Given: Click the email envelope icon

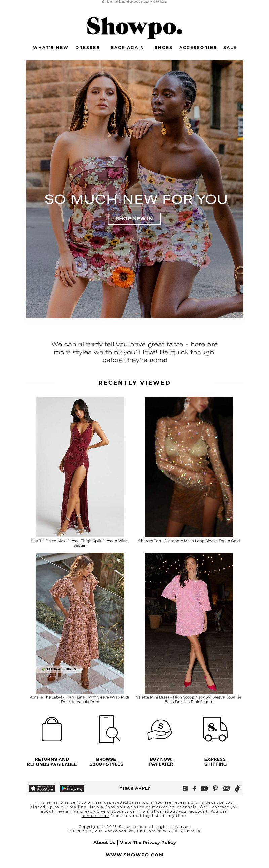Looking at the screenshot, I should 226,788.
